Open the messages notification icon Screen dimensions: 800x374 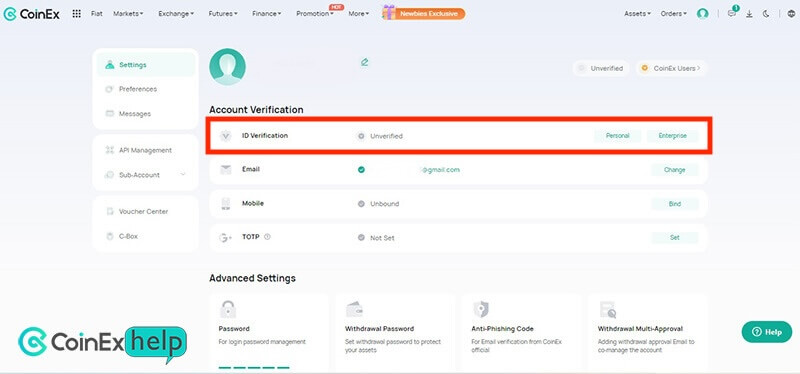pos(732,13)
